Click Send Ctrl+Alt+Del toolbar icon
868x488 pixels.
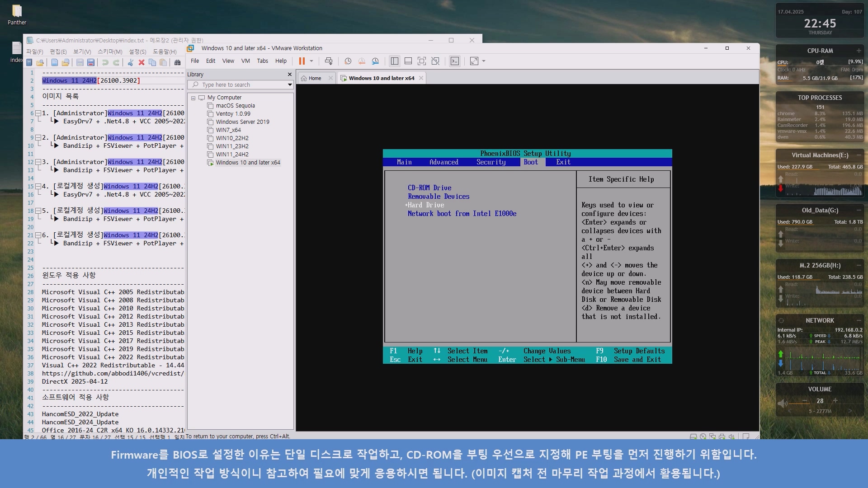click(x=329, y=61)
